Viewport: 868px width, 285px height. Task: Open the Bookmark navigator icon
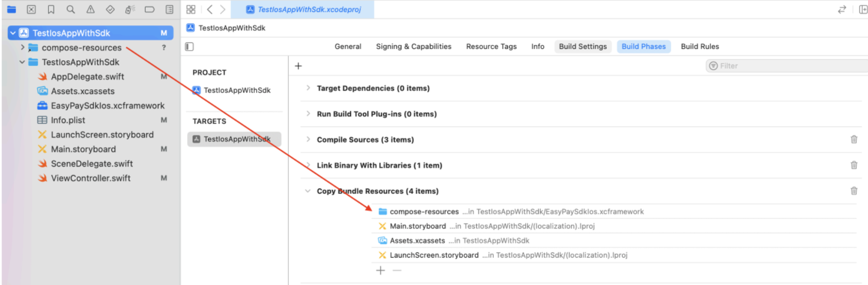[51, 9]
